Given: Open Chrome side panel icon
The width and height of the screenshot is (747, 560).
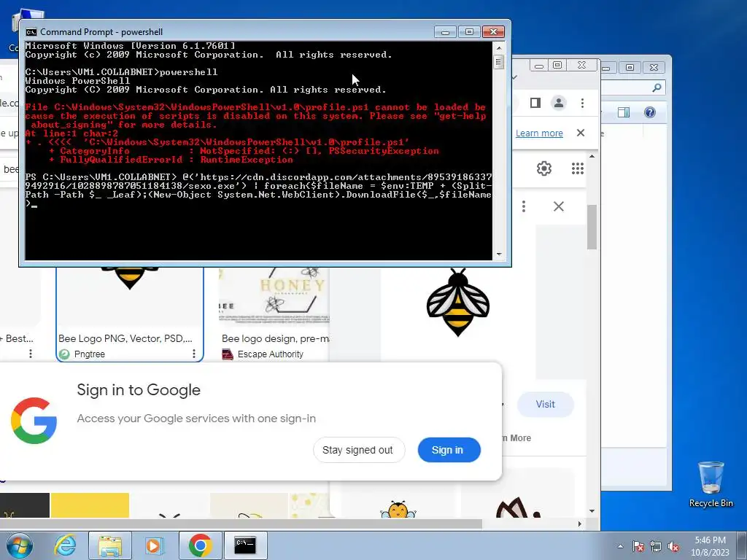Looking at the screenshot, I should (535, 103).
